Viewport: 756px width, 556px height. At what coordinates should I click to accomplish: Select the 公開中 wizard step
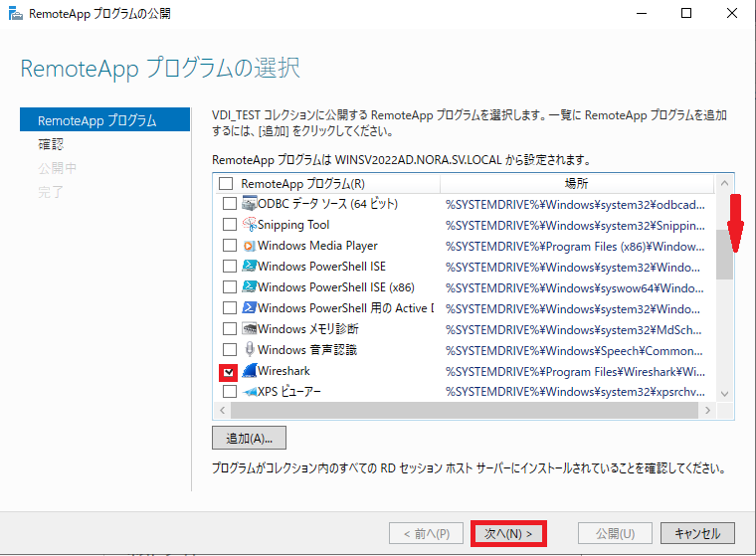[57, 168]
